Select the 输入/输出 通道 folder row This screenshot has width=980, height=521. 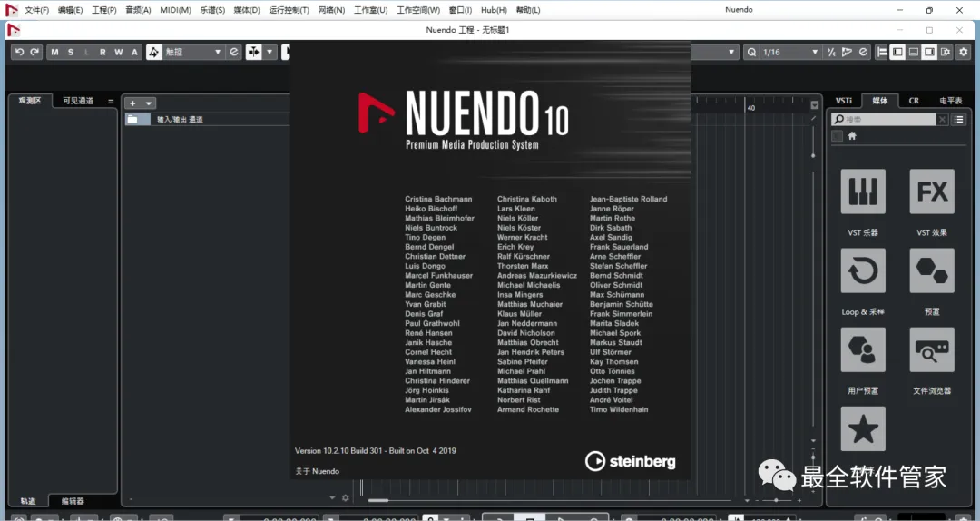(207, 119)
